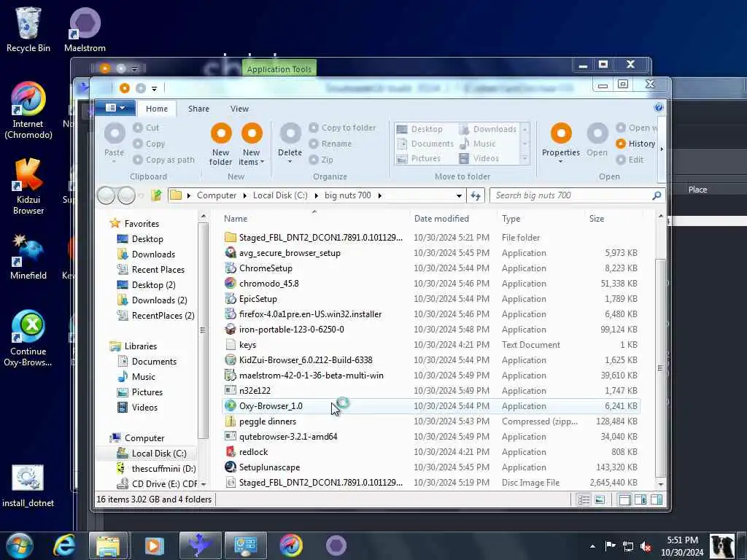Select avg_secure_browser_setup file
The height and width of the screenshot is (560, 747).
290,253
